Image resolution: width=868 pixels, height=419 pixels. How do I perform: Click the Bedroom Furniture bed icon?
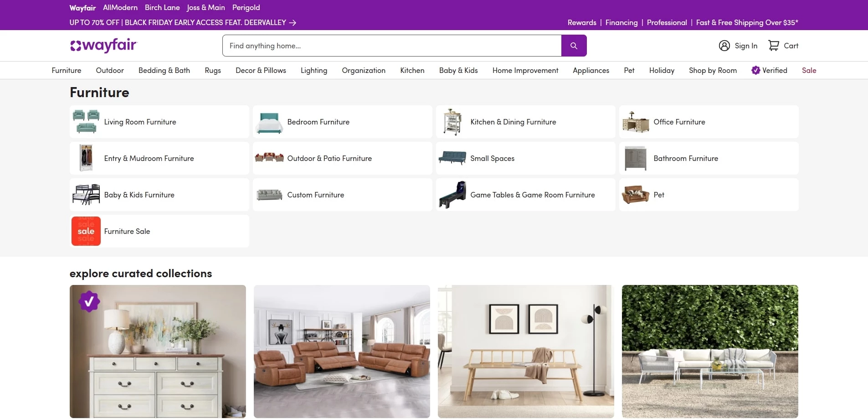pos(269,122)
